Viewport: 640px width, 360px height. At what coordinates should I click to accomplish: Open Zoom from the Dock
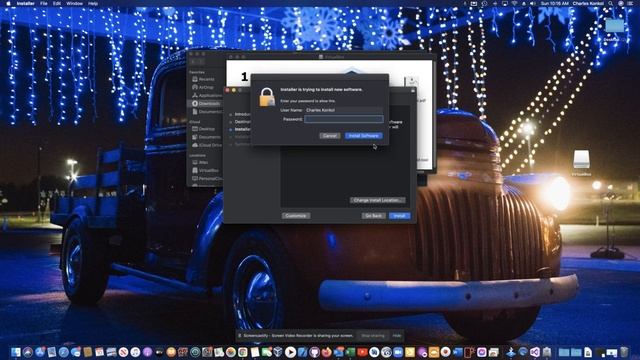tap(398, 352)
